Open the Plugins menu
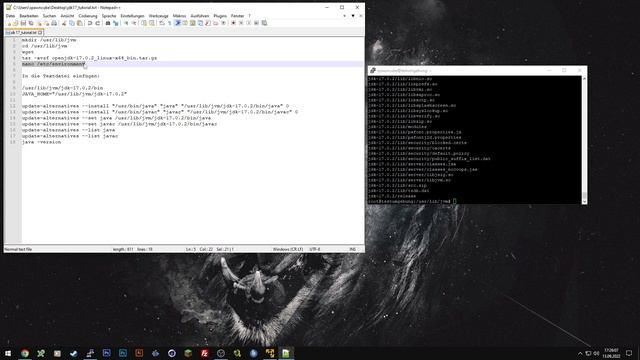This screenshot has height=360, width=640. (220, 16)
